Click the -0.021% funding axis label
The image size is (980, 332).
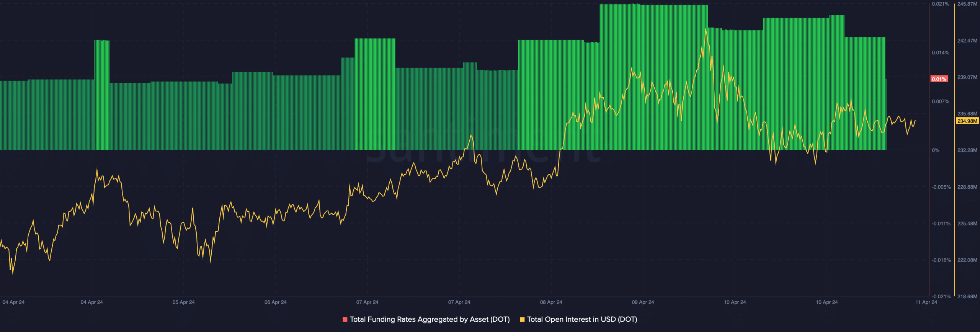[941, 297]
